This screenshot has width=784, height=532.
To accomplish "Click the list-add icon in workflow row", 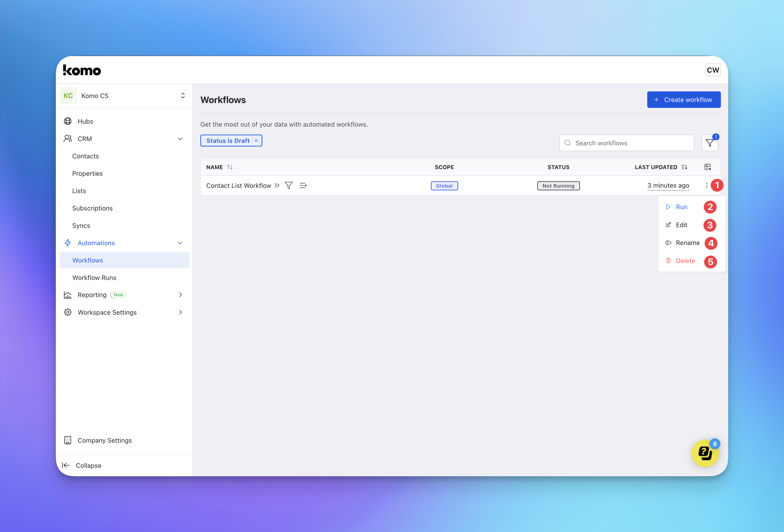I will (303, 185).
